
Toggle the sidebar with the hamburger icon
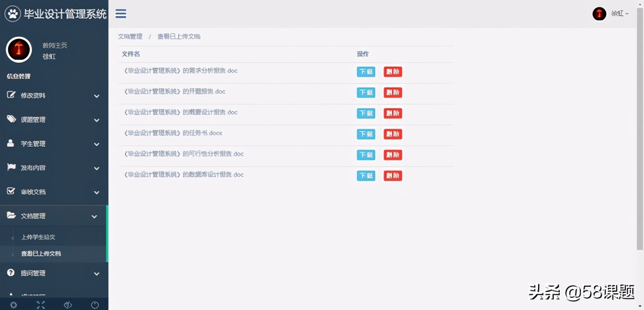[x=120, y=14]
